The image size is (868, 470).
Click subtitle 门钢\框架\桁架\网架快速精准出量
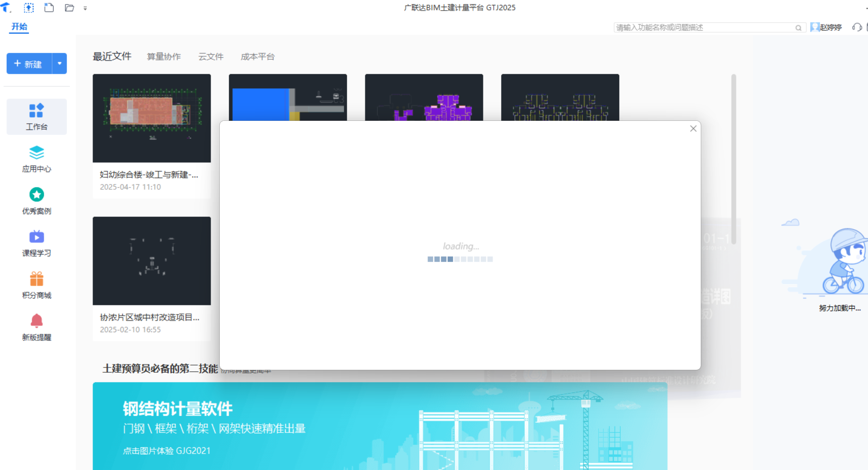click(x=214, y=429)
